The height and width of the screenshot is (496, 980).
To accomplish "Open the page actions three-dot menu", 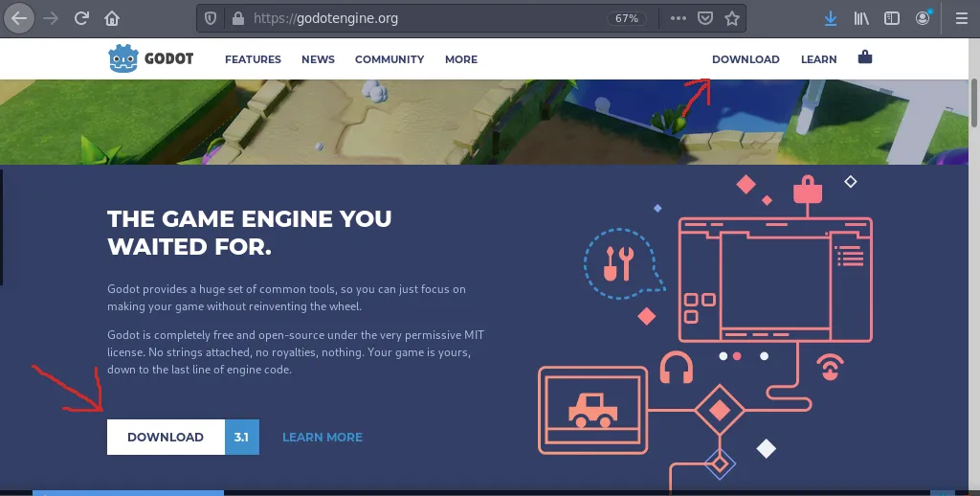I will 679,18.
